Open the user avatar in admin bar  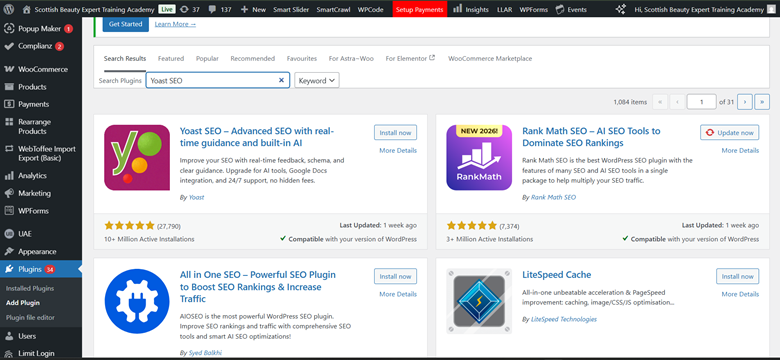tap(771, 9)
